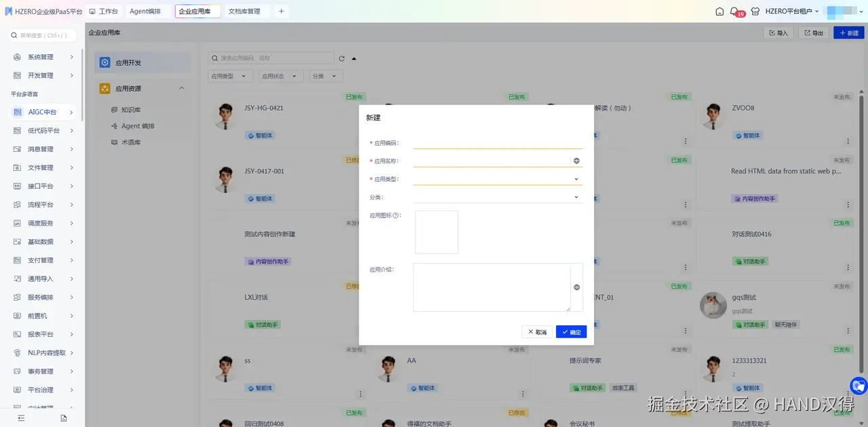Open the 分类 dropdown in dialog
The height and width of the screenshot is (427, 868).
[x=498, y=197]
